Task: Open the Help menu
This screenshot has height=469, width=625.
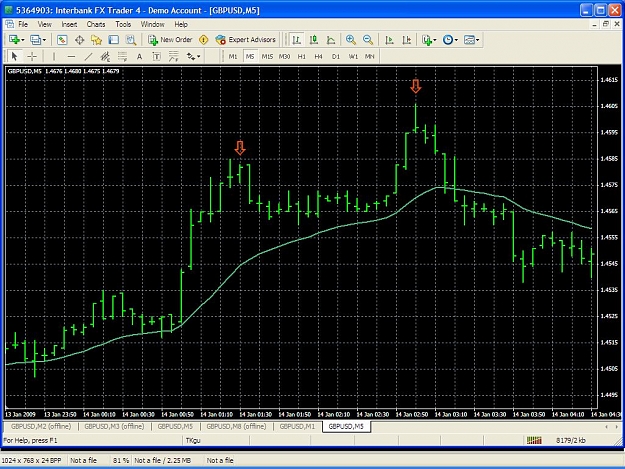Action: (181, 24)
